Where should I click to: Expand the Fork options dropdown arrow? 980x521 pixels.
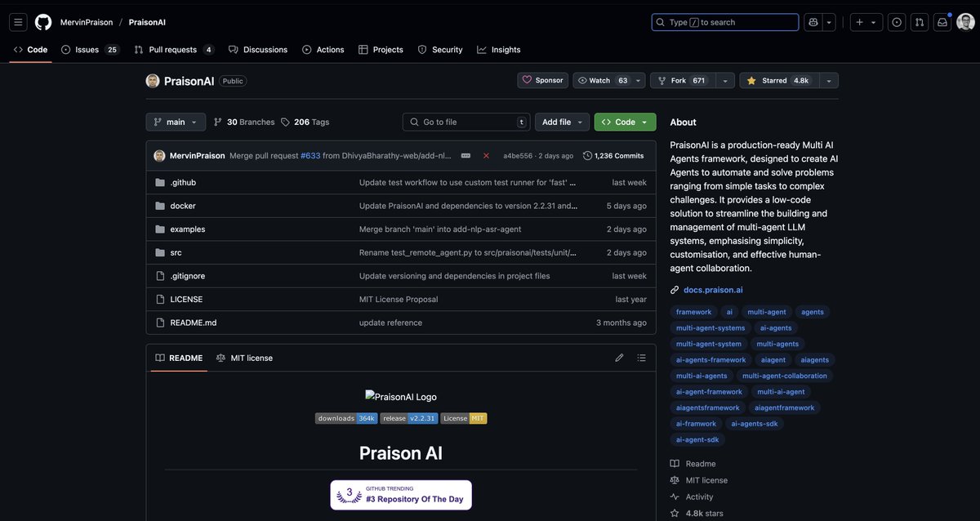coord(725,80)
